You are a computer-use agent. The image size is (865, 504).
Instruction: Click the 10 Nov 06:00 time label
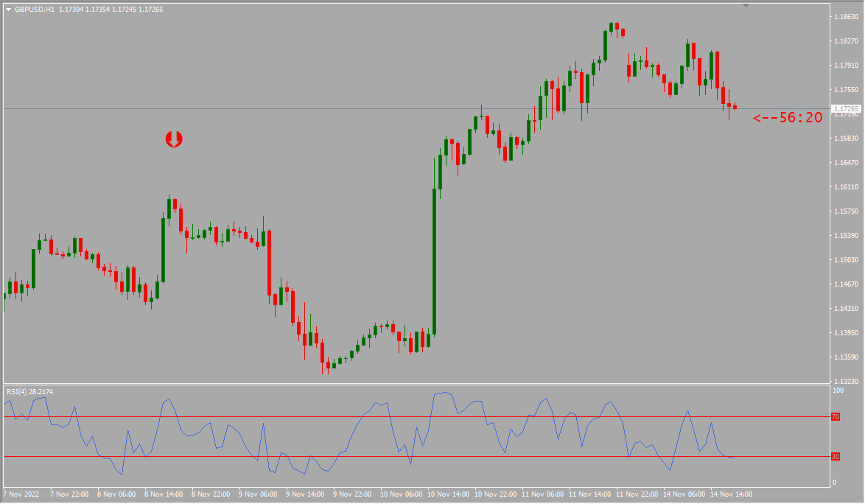401,494
